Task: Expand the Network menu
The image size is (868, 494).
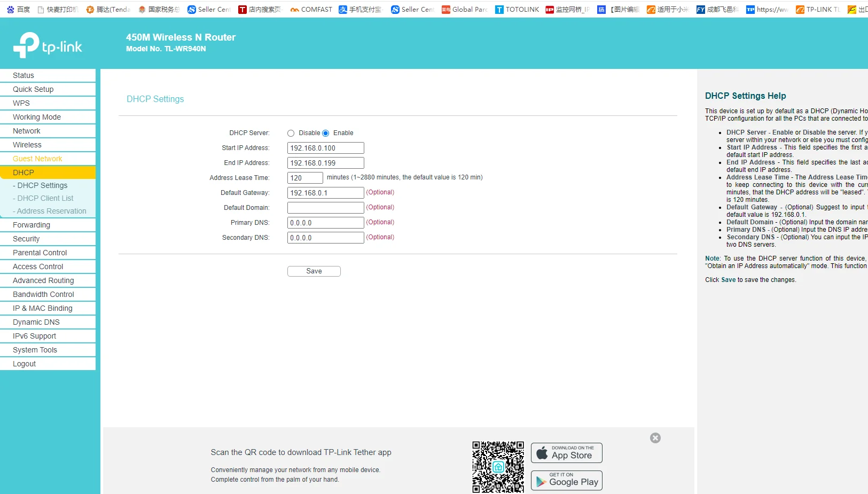Action: (x=48, y=131)
